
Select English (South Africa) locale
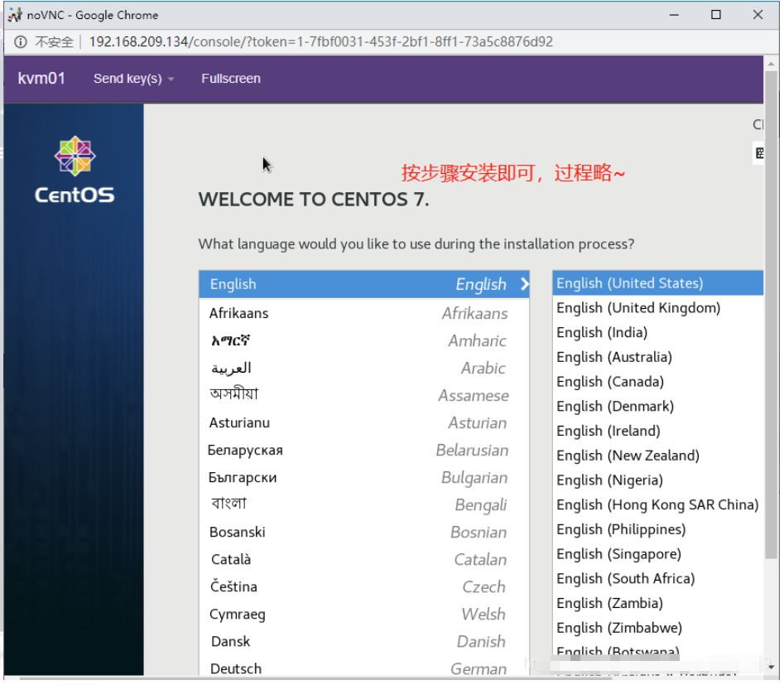[x=658, y=578]
